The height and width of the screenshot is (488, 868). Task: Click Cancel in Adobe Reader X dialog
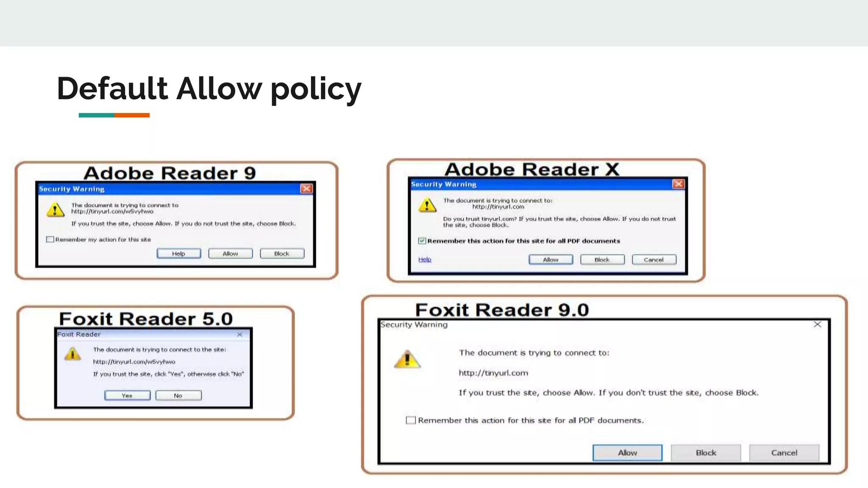coord(654,260)
